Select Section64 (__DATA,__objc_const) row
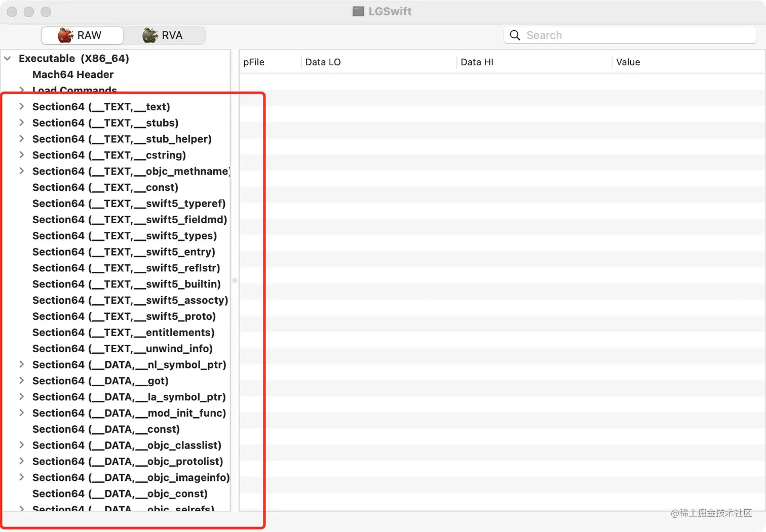The height and width of the screenshot is (532, 766). pos(116,494)
